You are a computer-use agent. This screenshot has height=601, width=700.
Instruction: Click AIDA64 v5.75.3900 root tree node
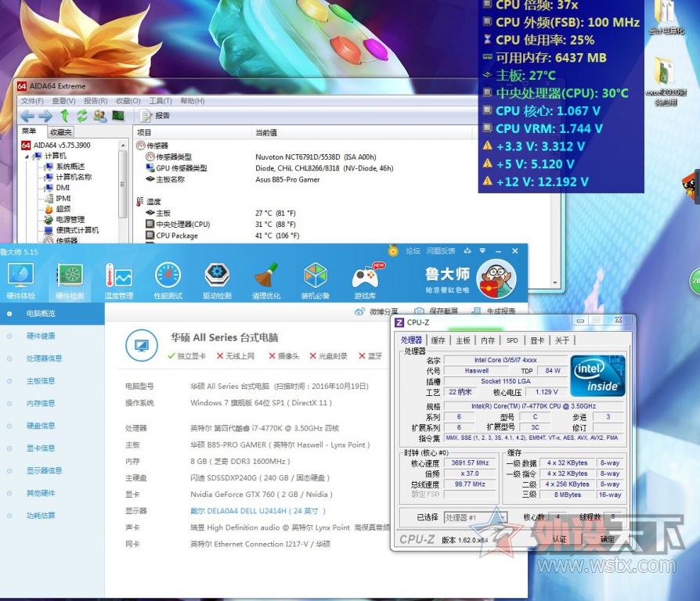62,145
